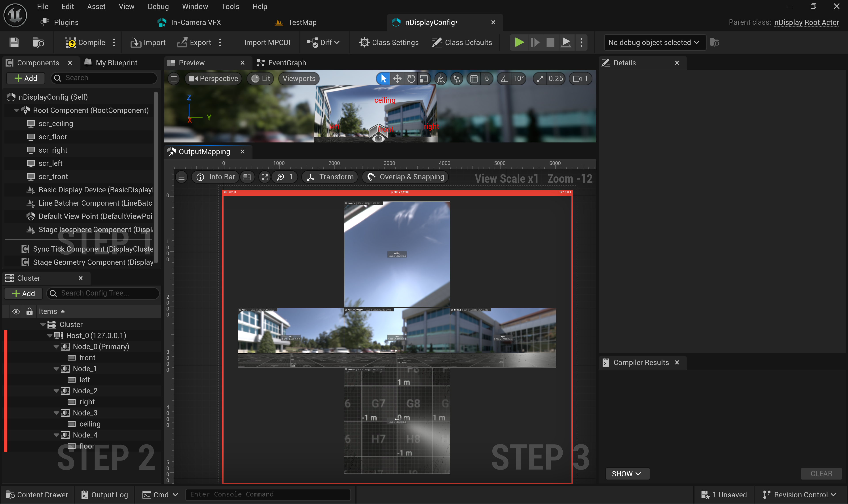Click the Browse to asset icon

pyautogui.click(x=38, y=42)
